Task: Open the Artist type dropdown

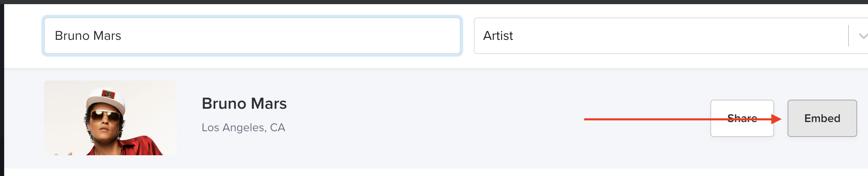Action: coord(664,36)
